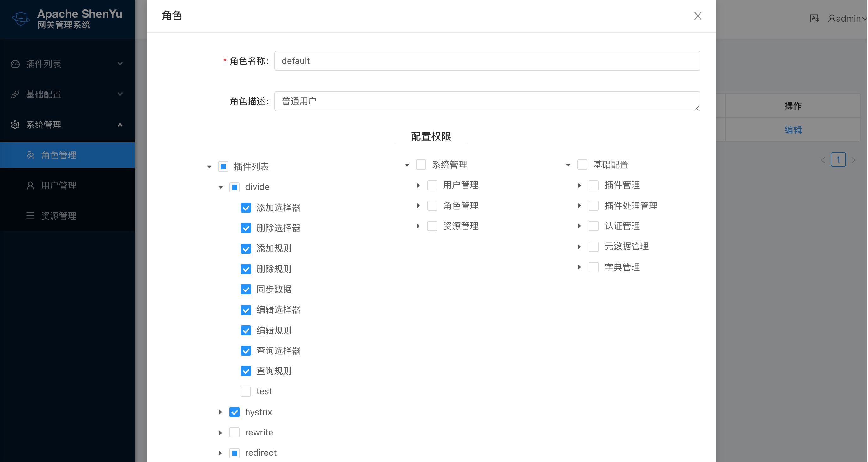
Task: Enable the rewrite plugin checkbox
Action: pos(235,432)
